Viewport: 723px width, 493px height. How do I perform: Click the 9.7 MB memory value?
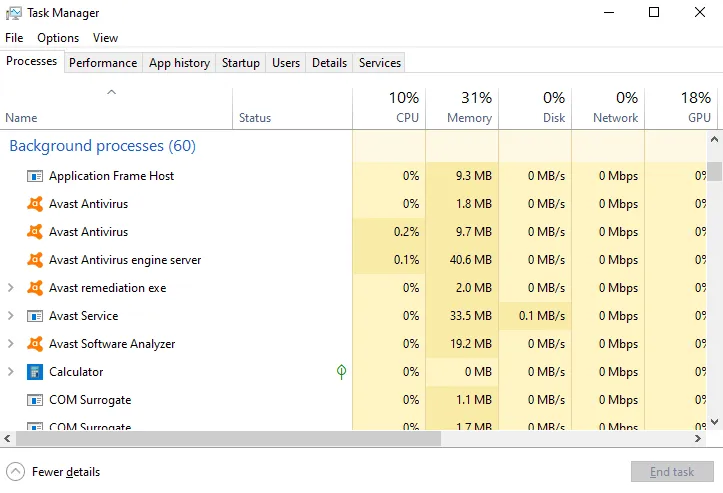click(474, 232)
